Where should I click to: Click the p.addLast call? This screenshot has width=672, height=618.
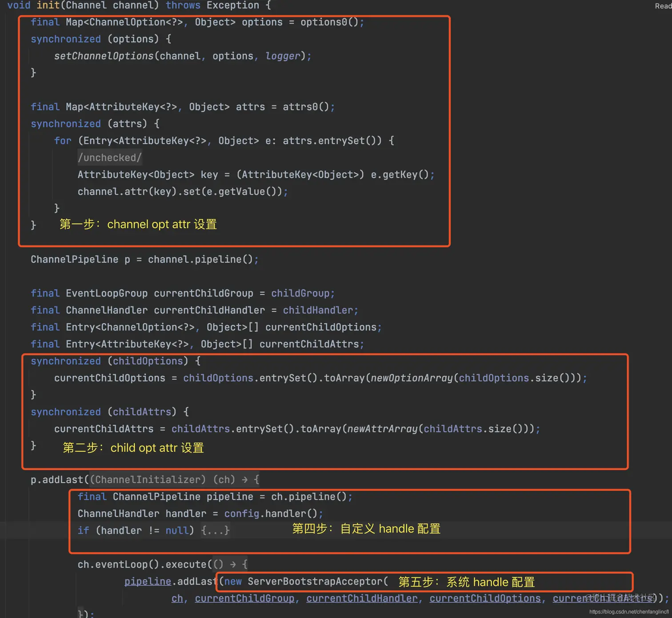click(x=57, y=480)
